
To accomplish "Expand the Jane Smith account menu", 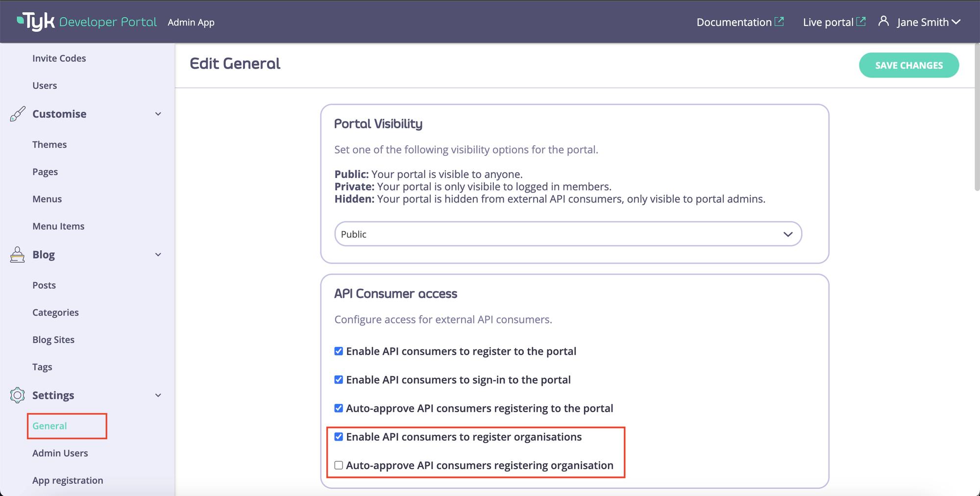I will pos(956,22).
